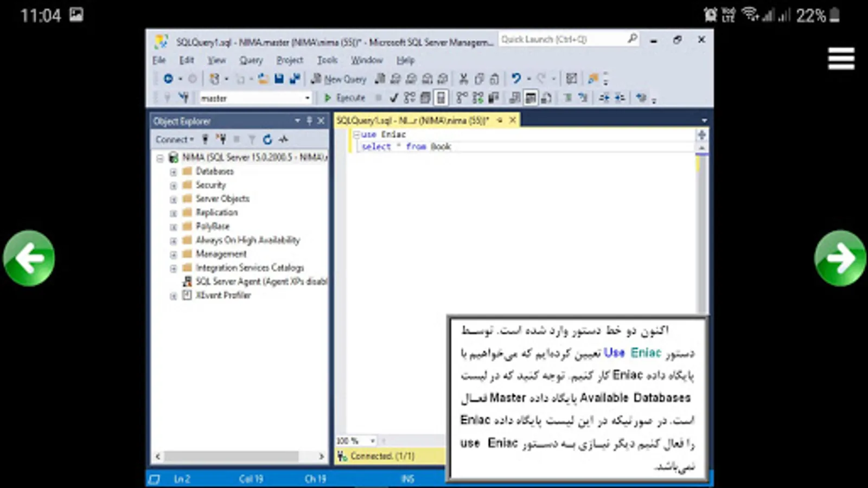Click the split window handle above editor scrollbar
Viewport: 868px width, 488px height.
(701, 134)
